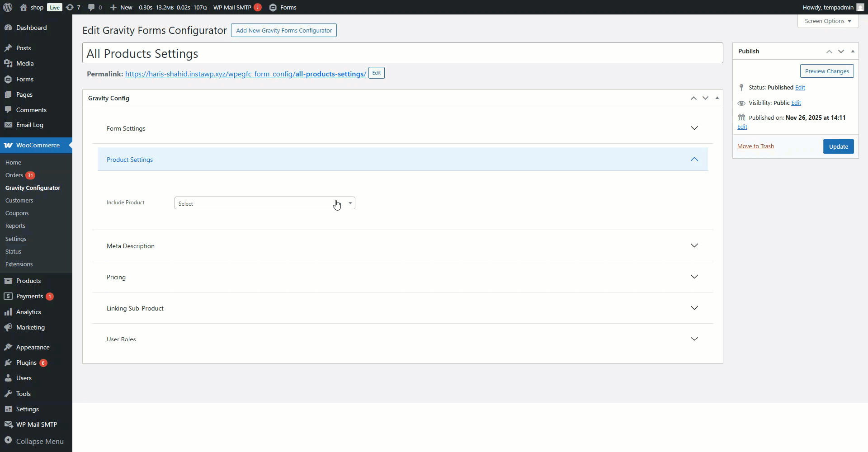Open WooCommerce Status submenu item
868x452 pixels.
(x=13, y=251)
